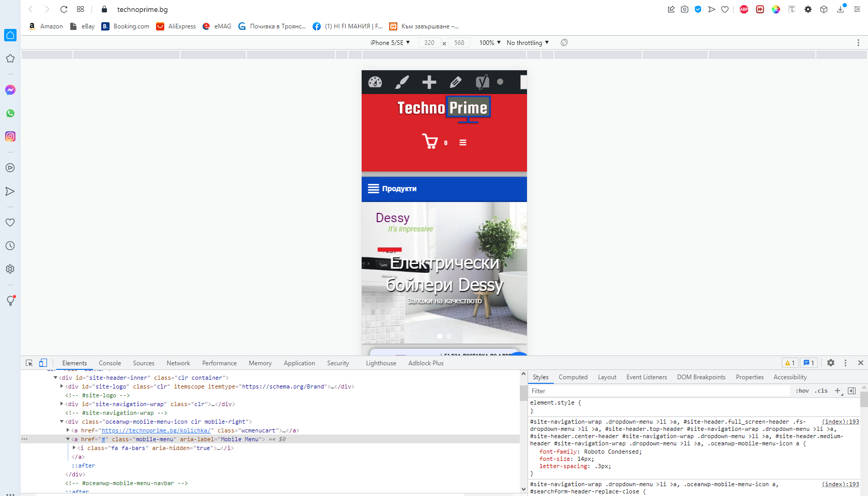The image size is (868, 496).
Task: Open the tab grid start page icon
Action: (80, 9)
